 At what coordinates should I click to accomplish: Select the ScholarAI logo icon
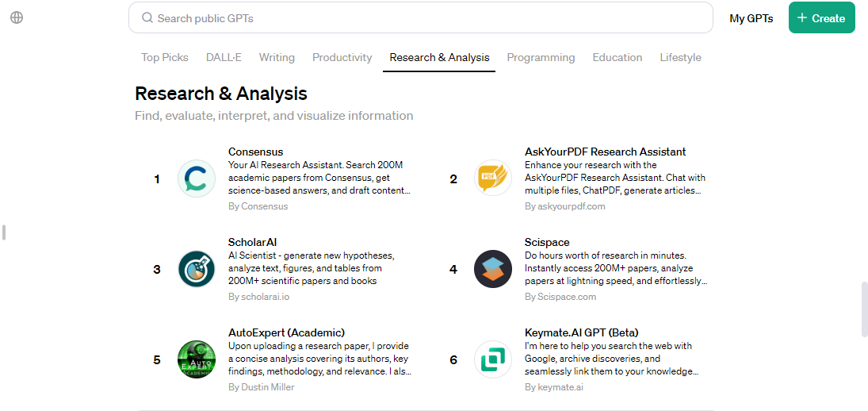coord(196,269)
